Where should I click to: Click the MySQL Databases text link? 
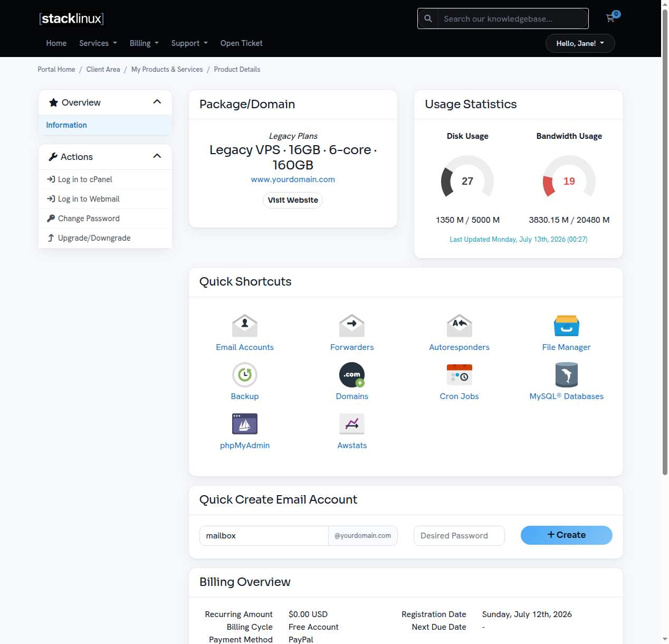567,396
